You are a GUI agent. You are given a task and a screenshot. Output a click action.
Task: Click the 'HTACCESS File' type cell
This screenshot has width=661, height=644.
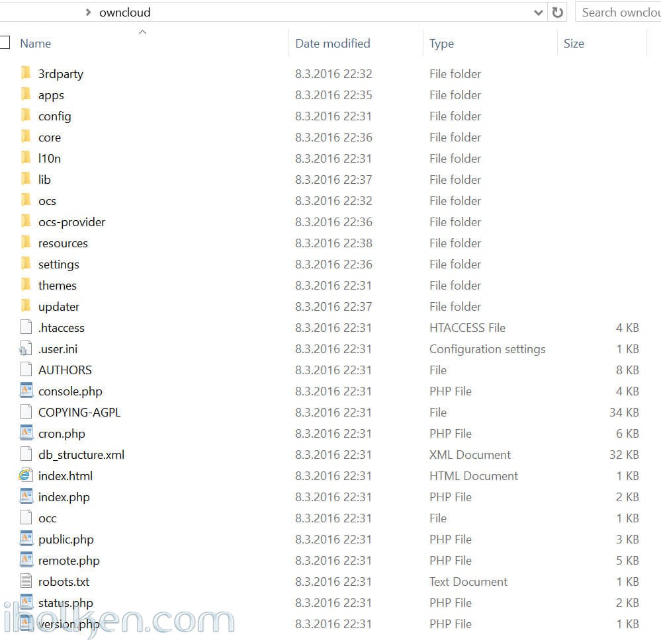(467, 328)
